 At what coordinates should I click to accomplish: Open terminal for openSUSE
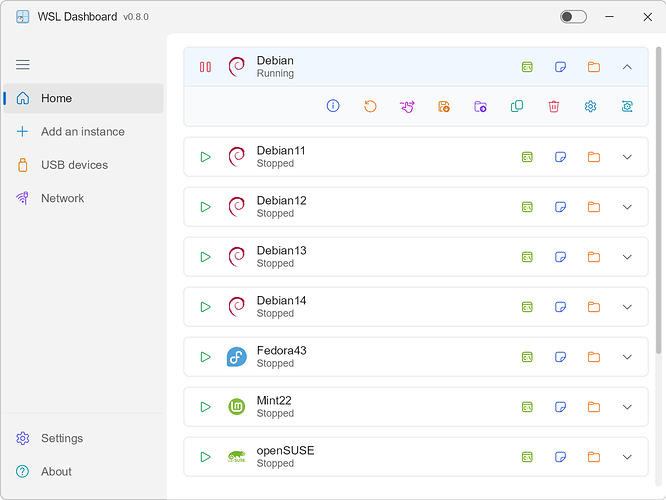pyautogui.click(x=527, y=457)
